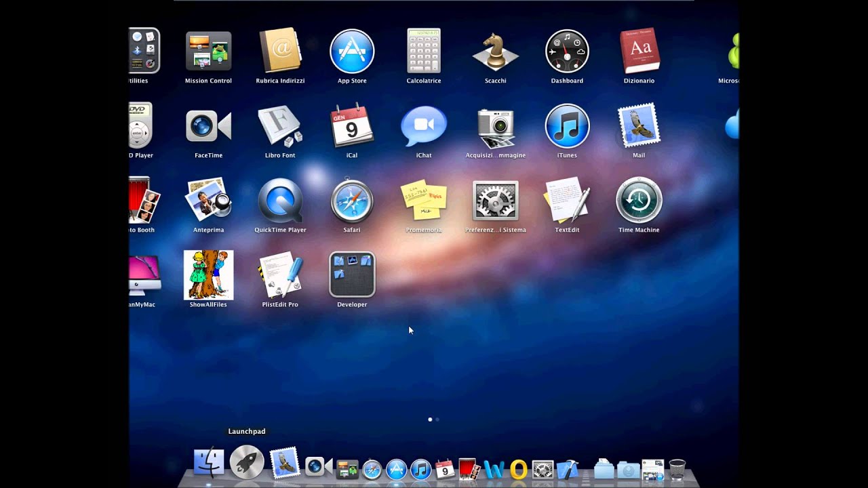Viewport: 868px width, 488px height.
Task: Open the Anteprima preview app
Action: click(x=208, y=200)
